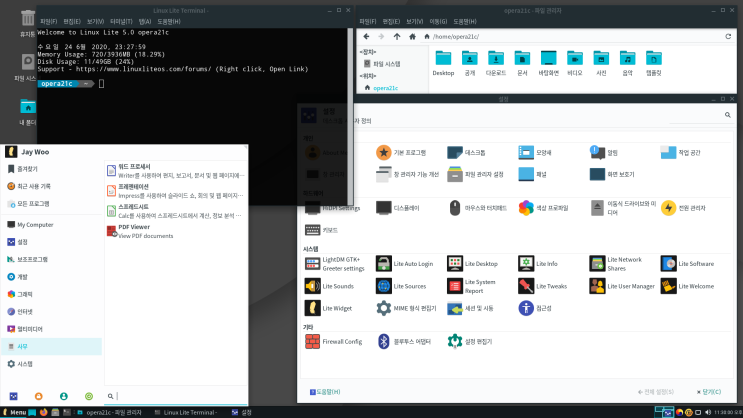Image resolution: width=743 pixels, height=418 pixels.
Task: Open default applications (기본 프로그램) settings
Action: tap(401, 153)
